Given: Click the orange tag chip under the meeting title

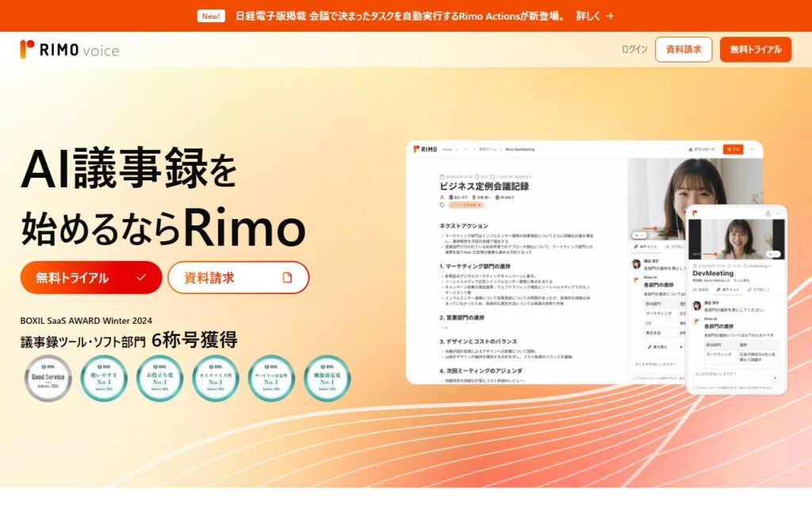Looking at the screenshot, I should [465, 205].
